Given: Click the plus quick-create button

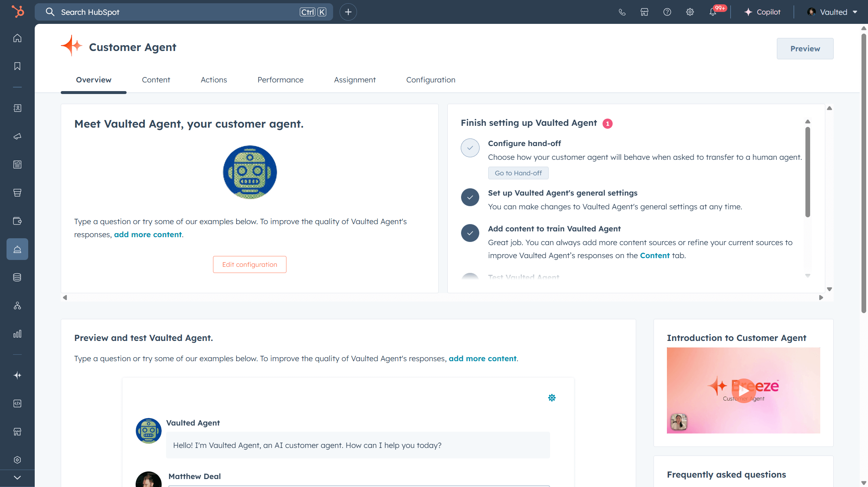Looking at the screenshot, I should pyautogui.click(x=348, y=12).
